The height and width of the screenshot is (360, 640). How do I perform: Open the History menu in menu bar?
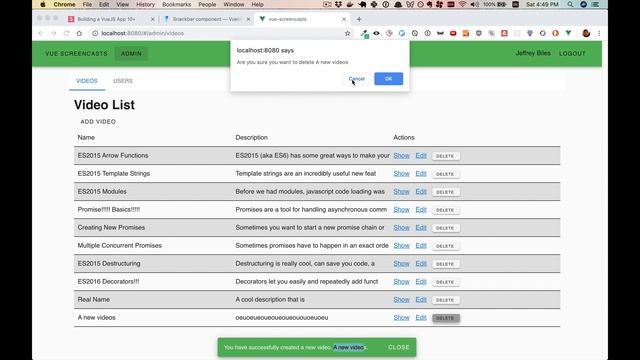point(145,4)
